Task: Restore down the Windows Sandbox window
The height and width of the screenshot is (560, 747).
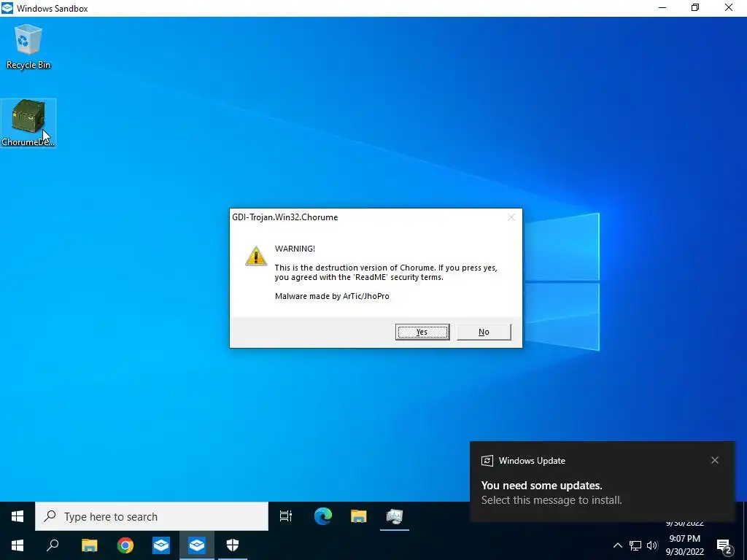Action: 695,8
